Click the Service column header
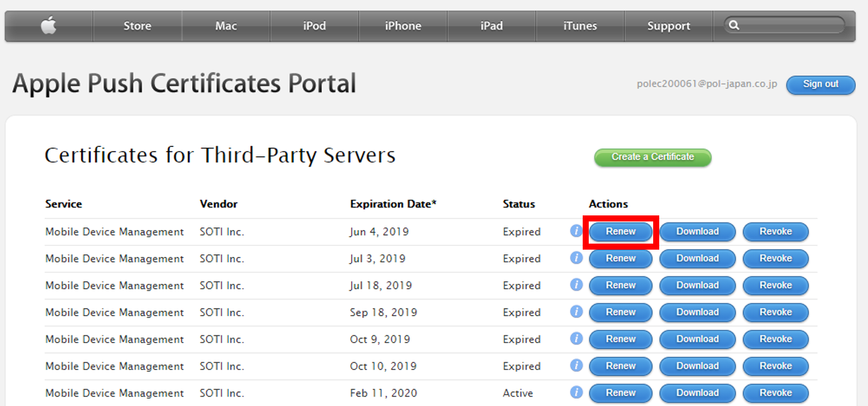 click(64, 204)
